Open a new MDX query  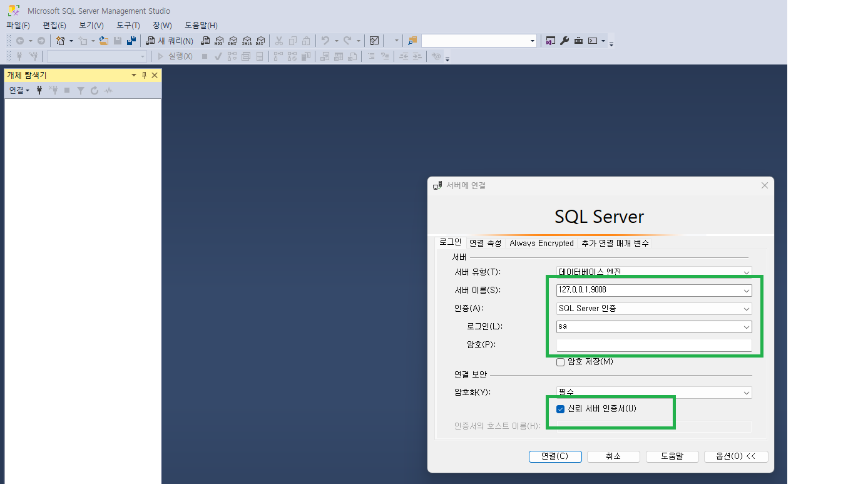pyautogui.click(x=219, y=41)
